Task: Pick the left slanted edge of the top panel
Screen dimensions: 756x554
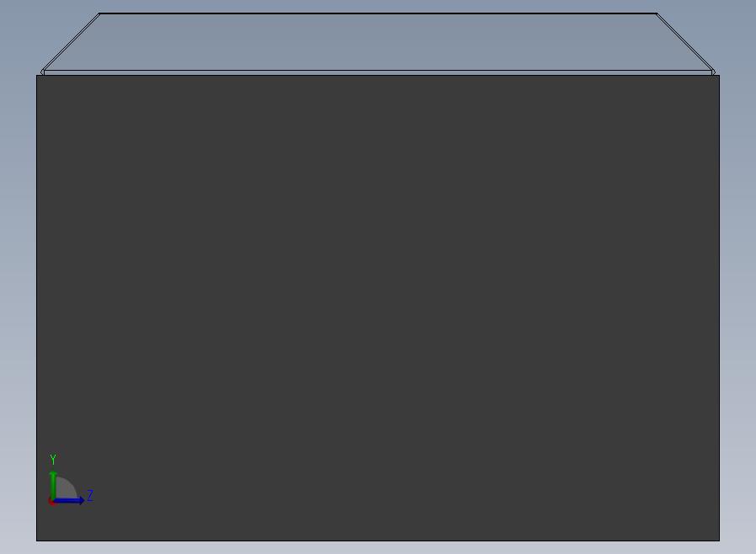Action: 71,42
